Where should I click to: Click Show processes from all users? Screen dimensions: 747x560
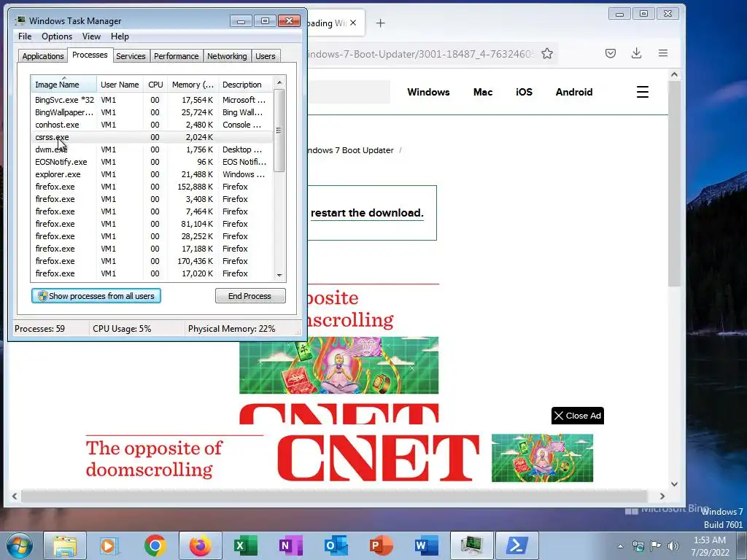[x=96, y=296]
